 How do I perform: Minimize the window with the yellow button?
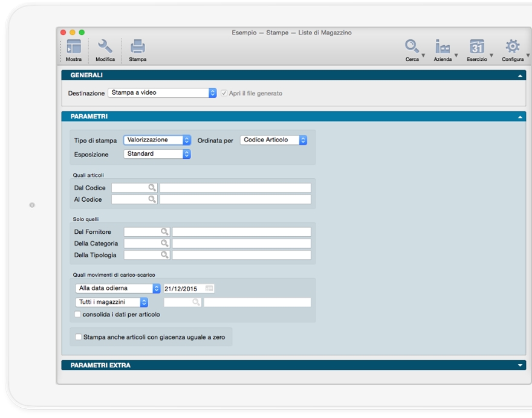click(73, 32)
